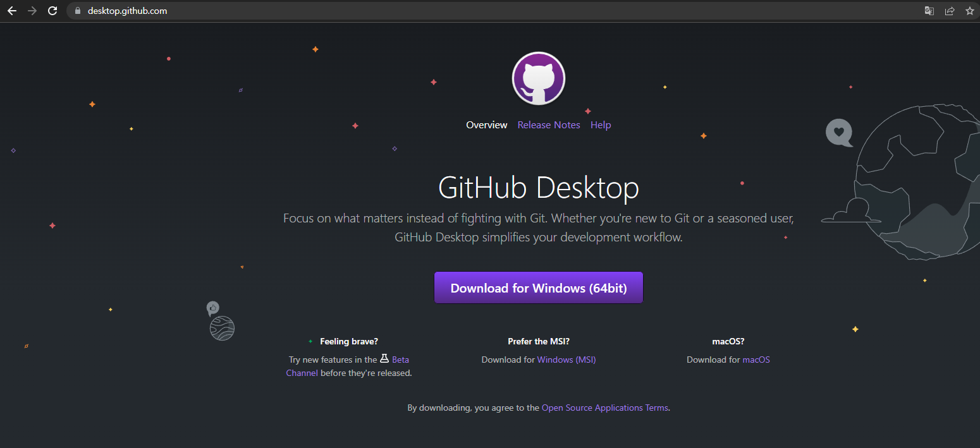Click the GitHub Desktop Octocat logo
The image size is (980, 448).
click(539, 78)
